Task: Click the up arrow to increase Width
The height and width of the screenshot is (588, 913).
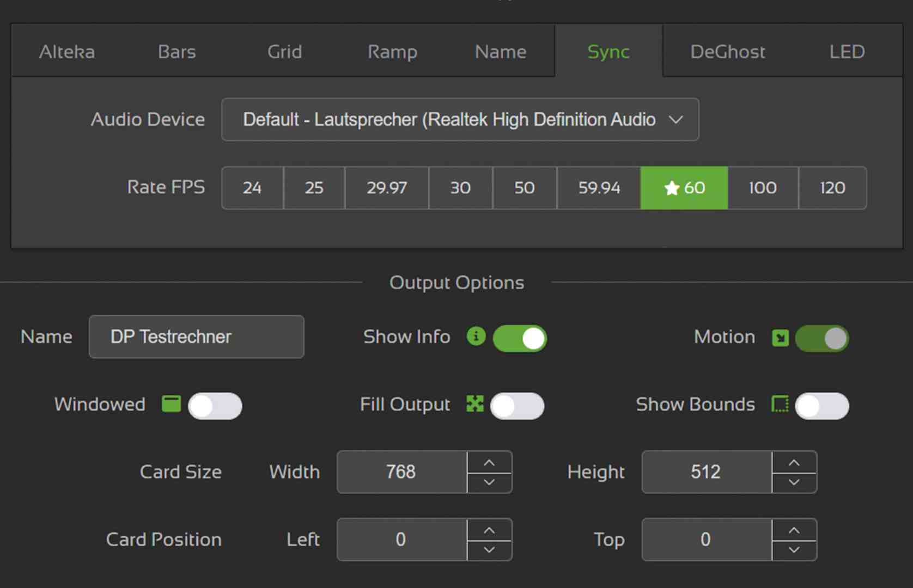Action: pyautogui.click(x=489, y=462)
